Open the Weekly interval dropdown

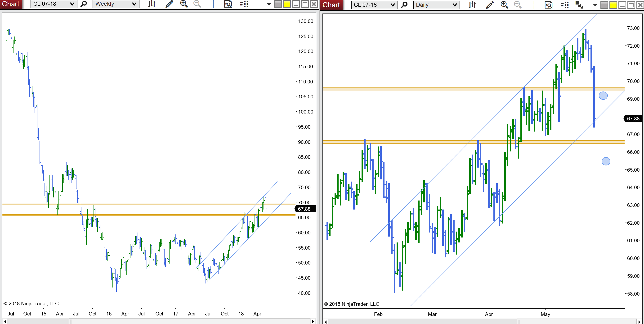tap(116, 4)
